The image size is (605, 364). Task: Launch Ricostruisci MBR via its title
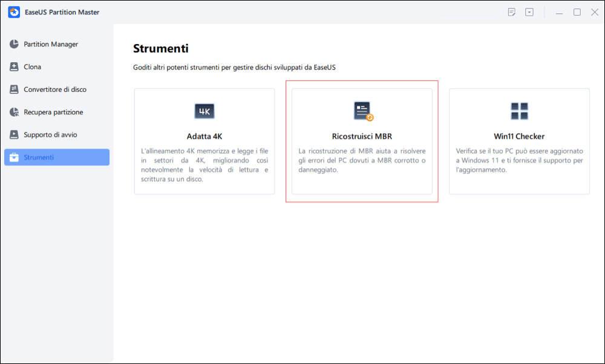[x=362, y=137]
